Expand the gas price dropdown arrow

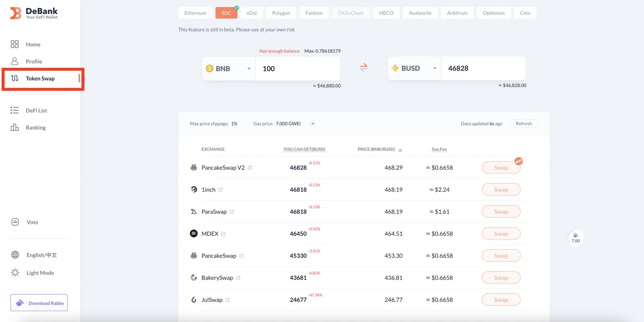pos(313,124)
